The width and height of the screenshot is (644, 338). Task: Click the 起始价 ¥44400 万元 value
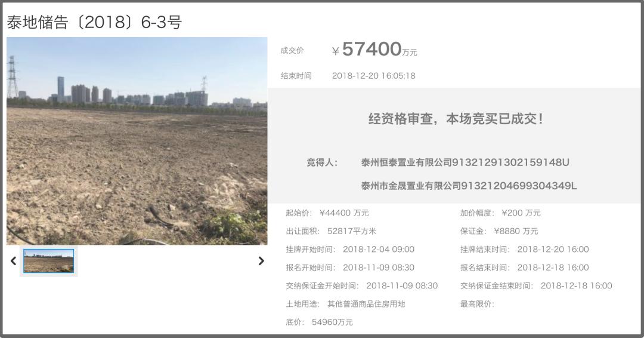pyautogui.click(x=344, y=213)
